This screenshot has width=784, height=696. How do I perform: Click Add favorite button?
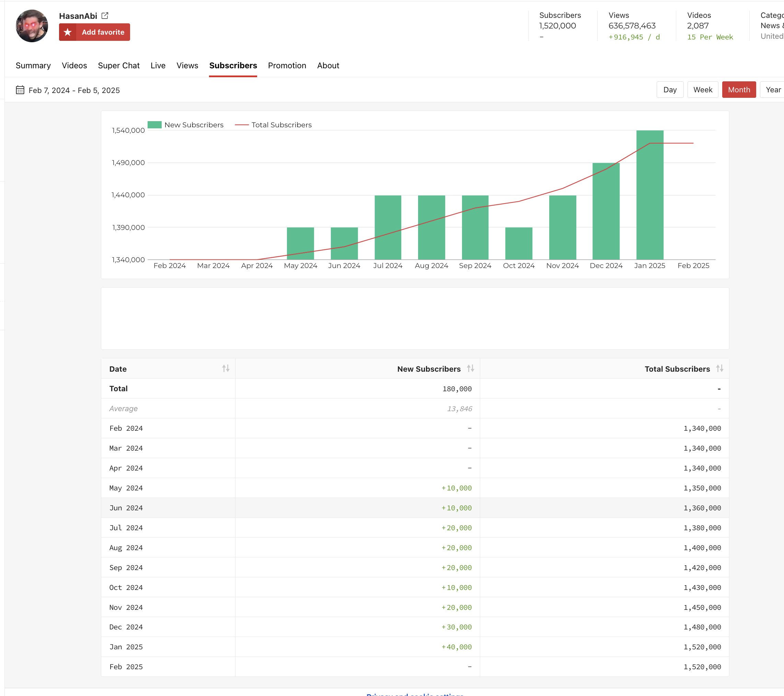tap(94, 32)
